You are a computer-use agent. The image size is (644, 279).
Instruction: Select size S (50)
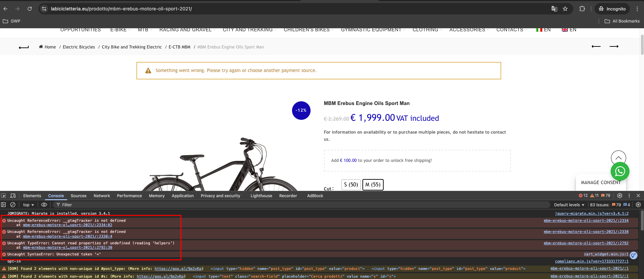351,184
